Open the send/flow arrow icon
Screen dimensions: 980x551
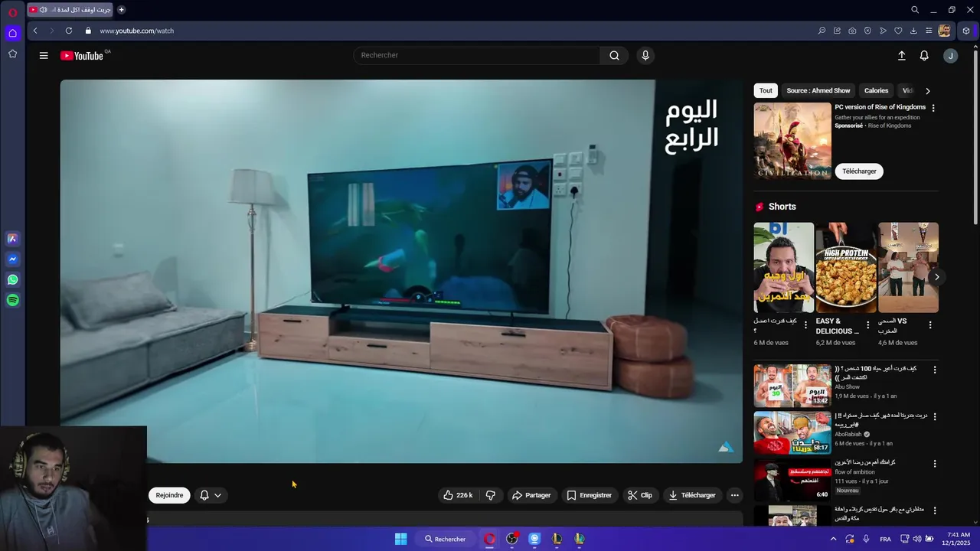(x=883, y=31)
